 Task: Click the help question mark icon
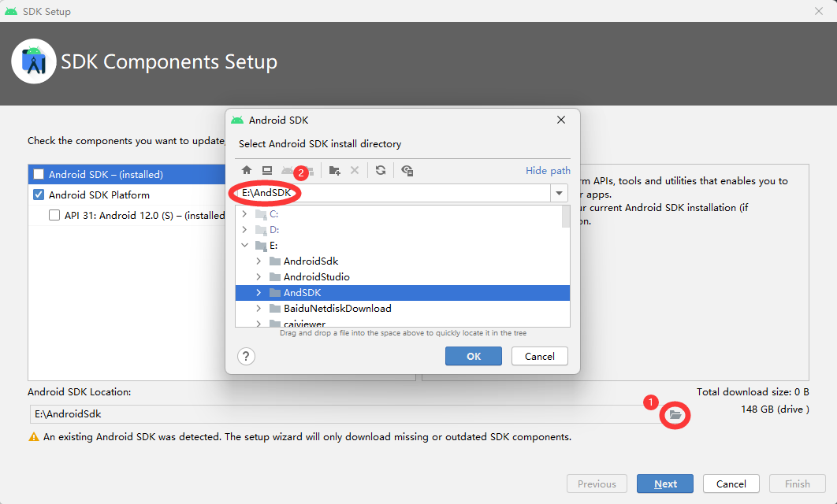tap(246, 356)
